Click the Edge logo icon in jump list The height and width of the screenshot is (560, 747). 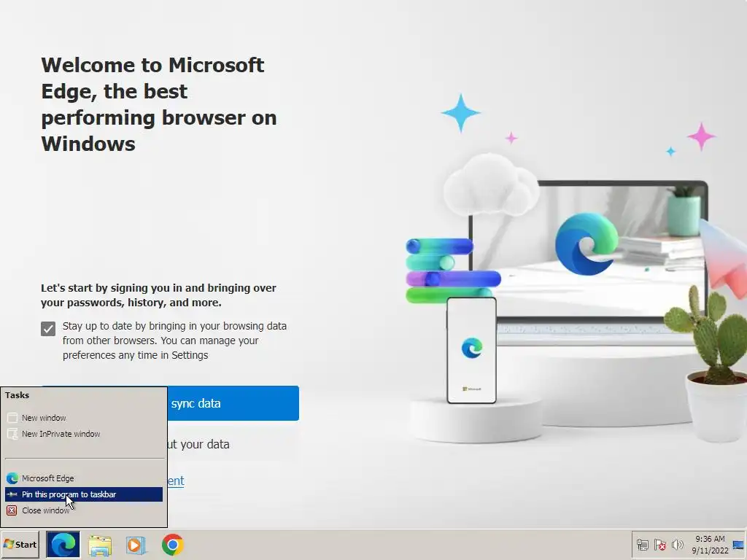click(12, 478)
